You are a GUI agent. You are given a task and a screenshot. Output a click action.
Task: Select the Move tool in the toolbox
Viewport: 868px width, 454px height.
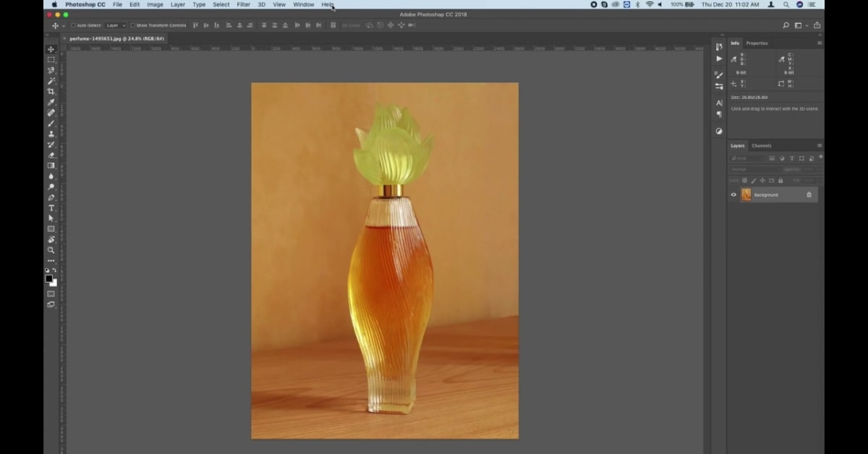click(51, 49)
